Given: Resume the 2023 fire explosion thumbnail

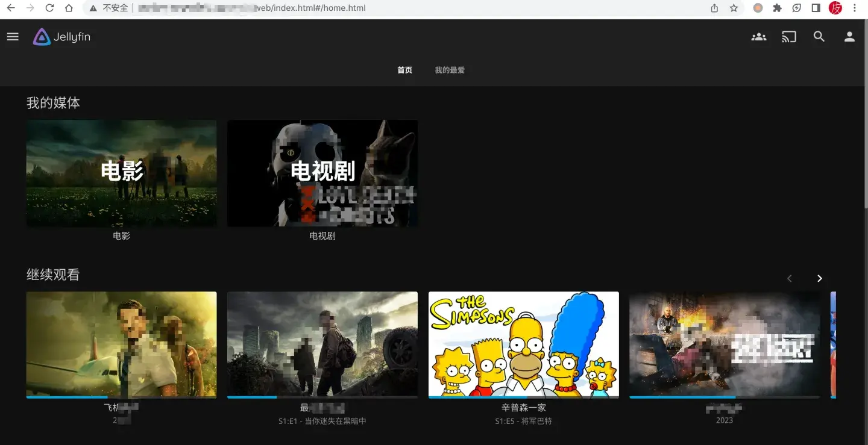Looking at the screenshot, I should (725, 344).
